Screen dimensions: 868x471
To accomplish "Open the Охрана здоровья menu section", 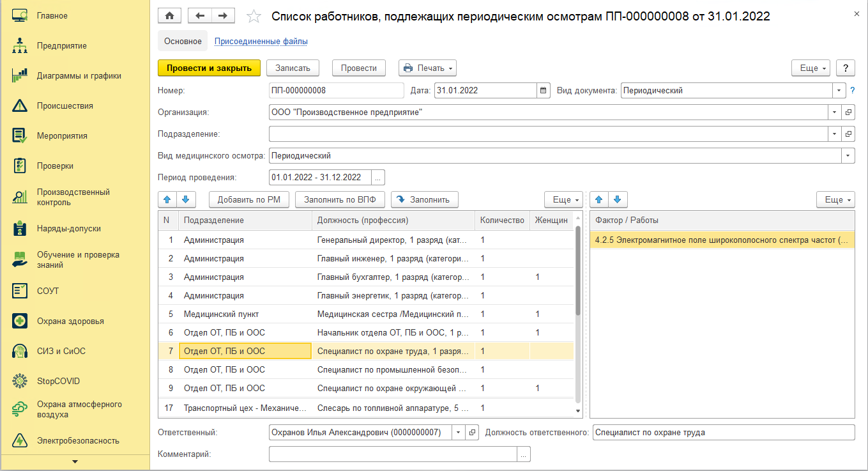I will pos(70,321).
